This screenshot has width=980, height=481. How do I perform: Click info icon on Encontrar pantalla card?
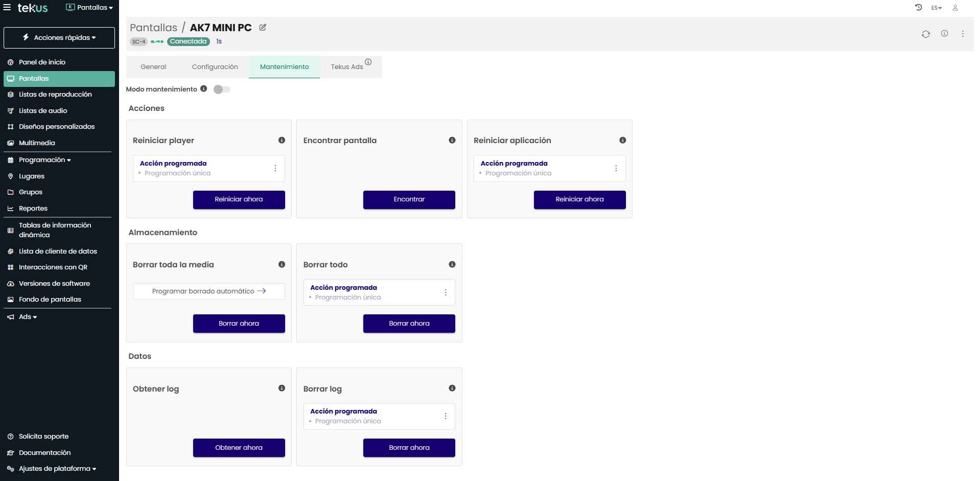click(x=452, y=140)
